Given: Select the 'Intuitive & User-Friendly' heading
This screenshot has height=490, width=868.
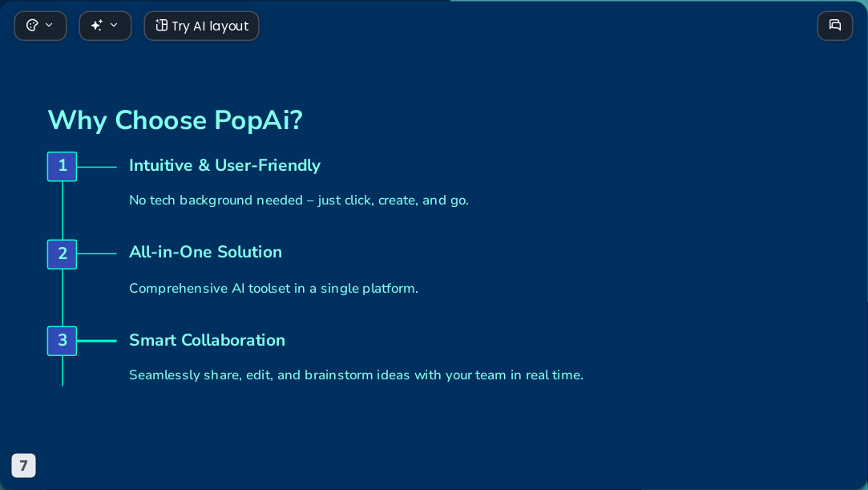Looking at the screenshot, I should coord(224,165).
